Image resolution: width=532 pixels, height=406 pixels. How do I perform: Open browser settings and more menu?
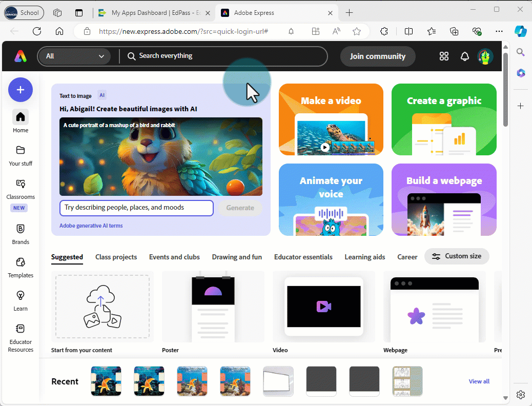[499, 31]
